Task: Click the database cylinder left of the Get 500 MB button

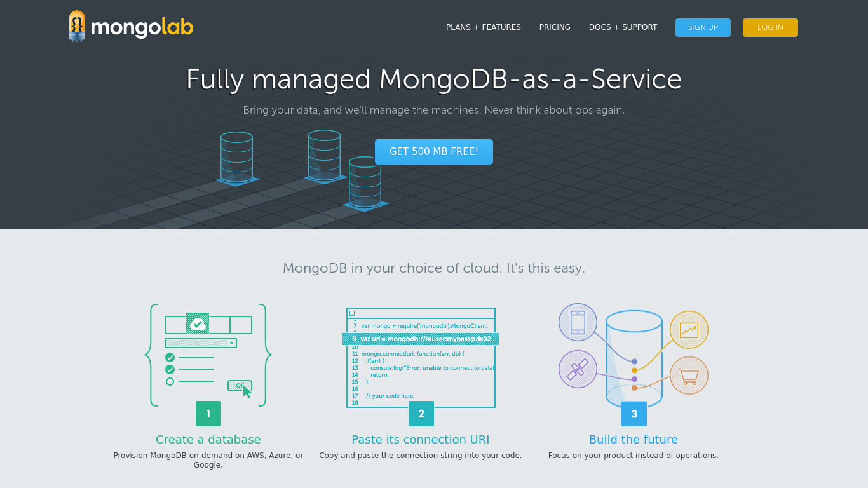Action: (325, 156)
